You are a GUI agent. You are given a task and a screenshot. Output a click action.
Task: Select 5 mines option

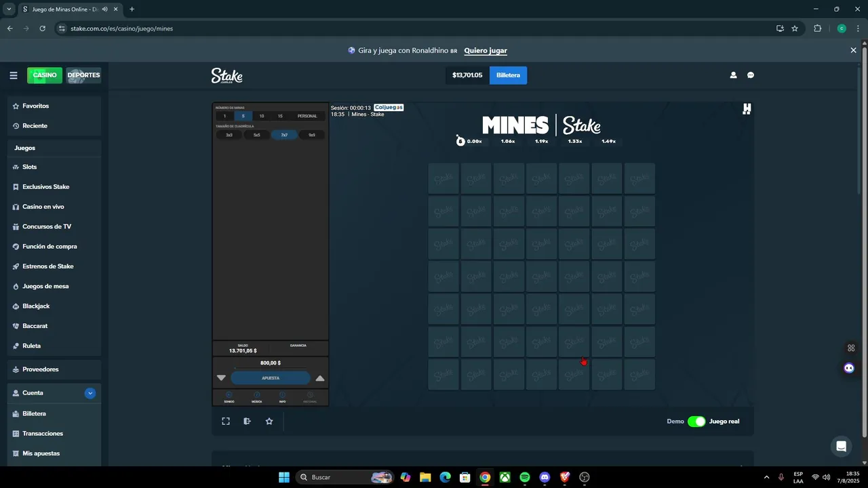tap(243, 116)
